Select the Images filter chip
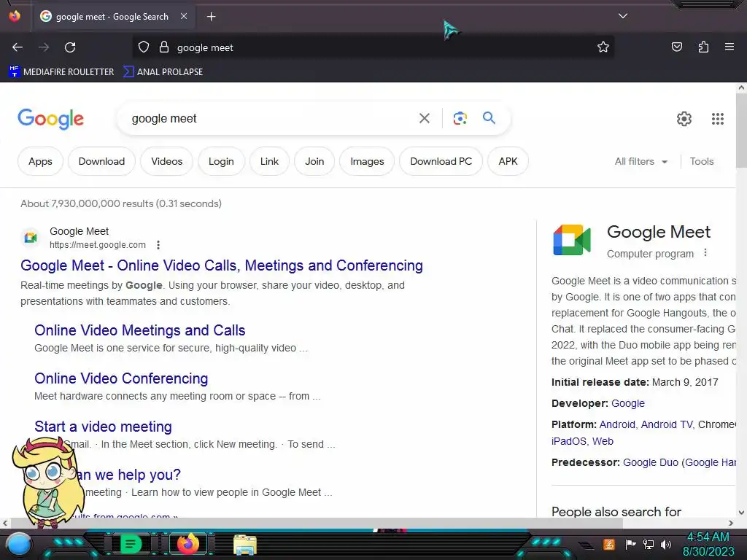The image size is (747, 560). click(x=367, y=161)
